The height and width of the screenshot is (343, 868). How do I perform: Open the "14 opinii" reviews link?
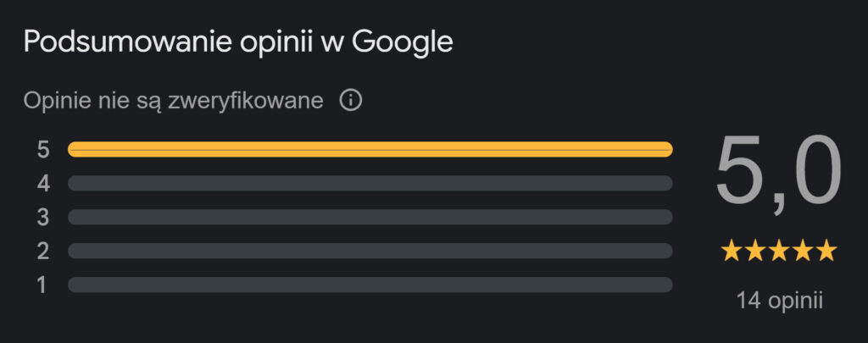[780, 300]
